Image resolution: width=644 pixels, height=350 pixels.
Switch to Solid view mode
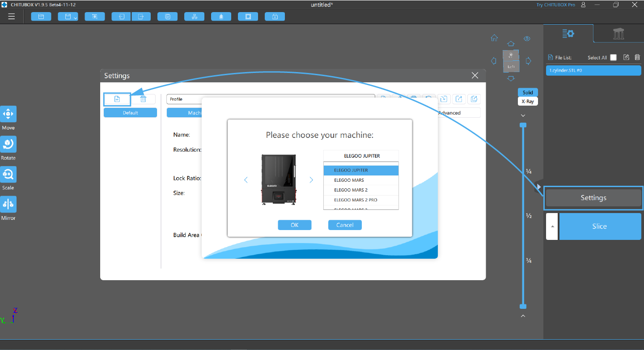[528, 92]
